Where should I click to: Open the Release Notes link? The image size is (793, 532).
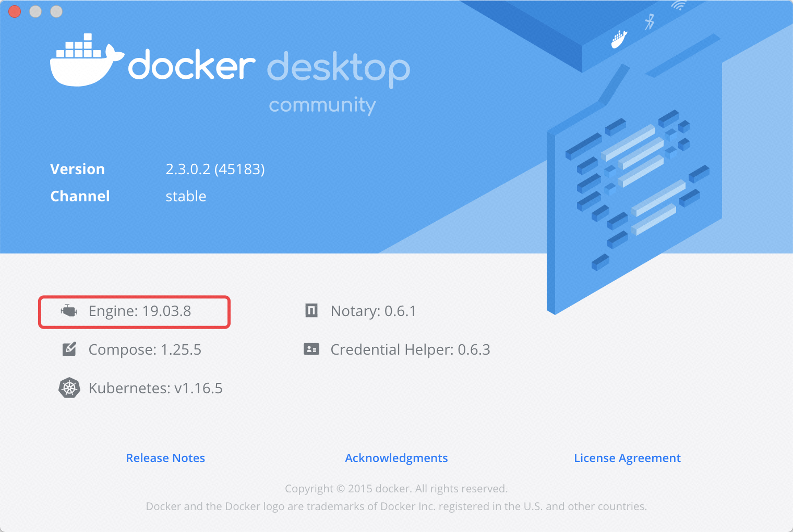pyautogui.click(x=165, y=458)
